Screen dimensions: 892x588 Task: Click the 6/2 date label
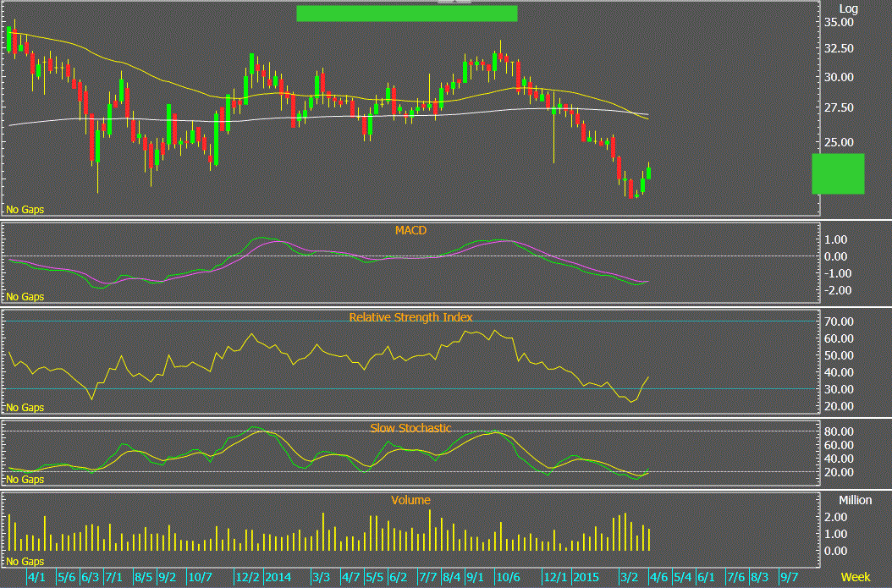click(x=399, y=578)
